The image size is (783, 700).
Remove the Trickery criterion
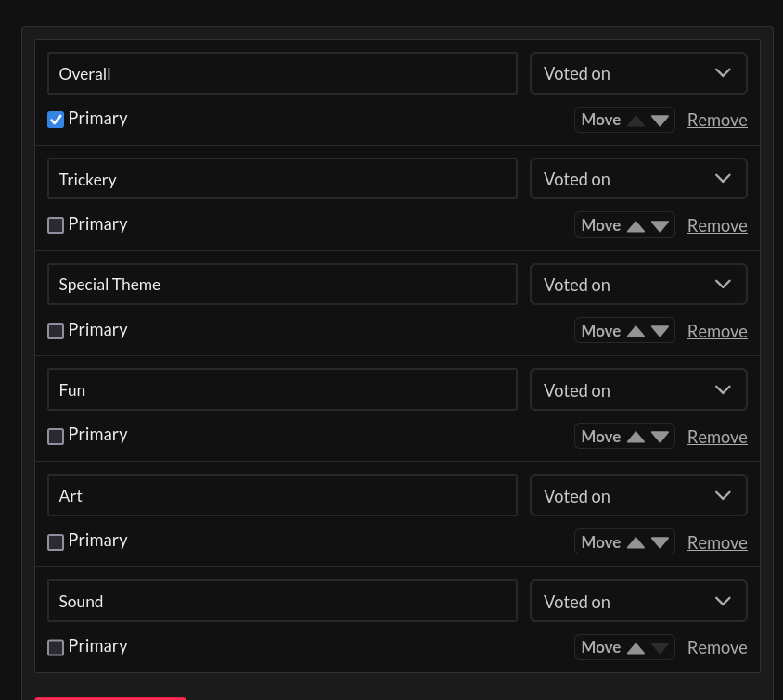pyautogui.click(x=717, y=226)
